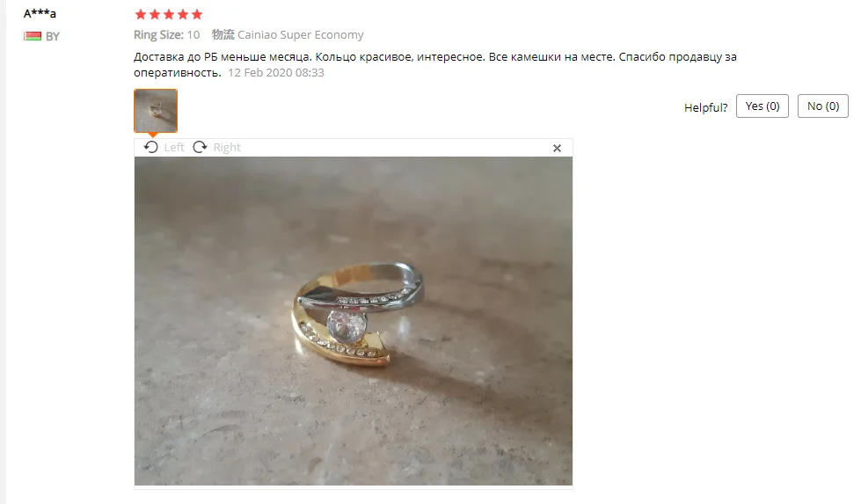Click reviewer name A***a

coord(40,13)
